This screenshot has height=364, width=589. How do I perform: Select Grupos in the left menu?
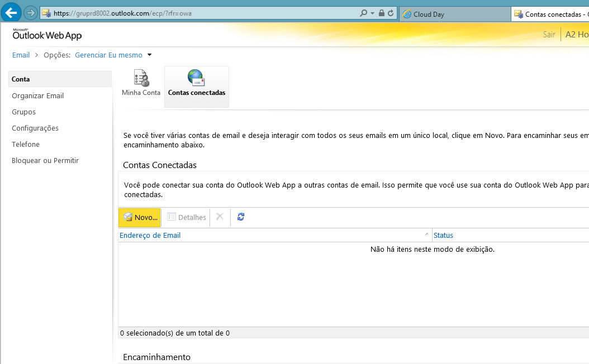coord(23,112)
